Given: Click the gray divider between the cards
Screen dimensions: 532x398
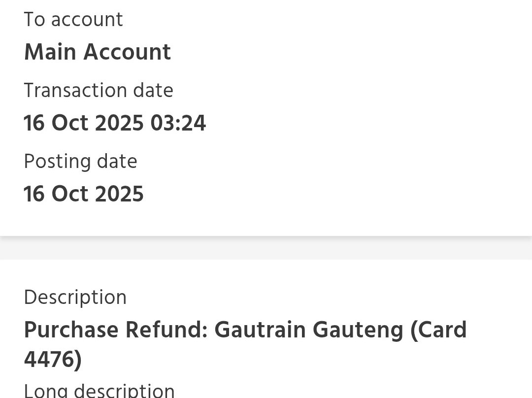Looking at the screenshot, I should tap(266, 248).
